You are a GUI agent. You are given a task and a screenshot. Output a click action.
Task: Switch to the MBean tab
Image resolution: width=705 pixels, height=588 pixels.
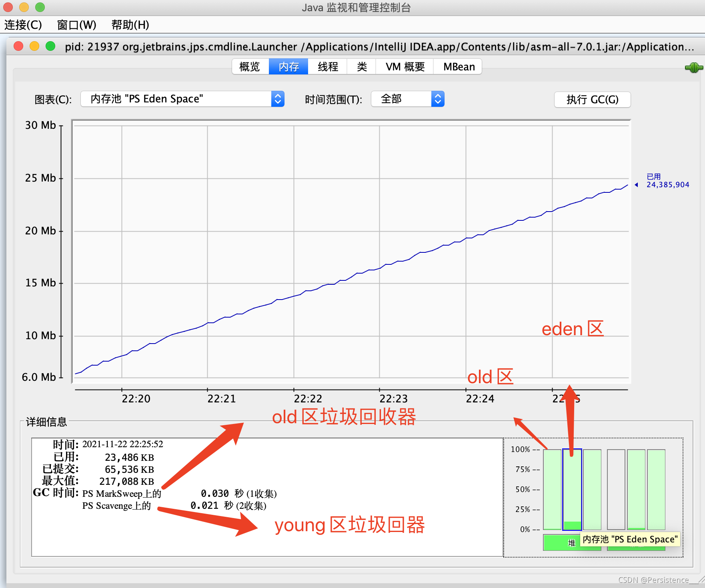point(459,67)
